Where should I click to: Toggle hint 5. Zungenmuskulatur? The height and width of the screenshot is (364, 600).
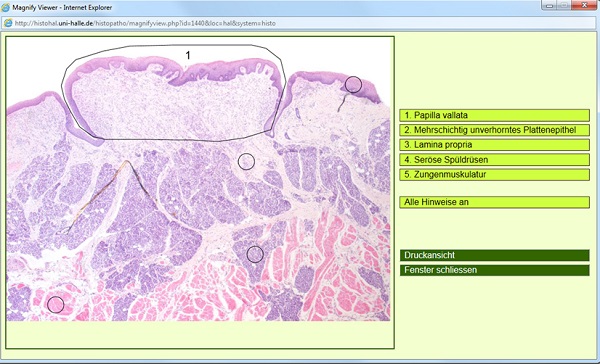pos(494,175)
